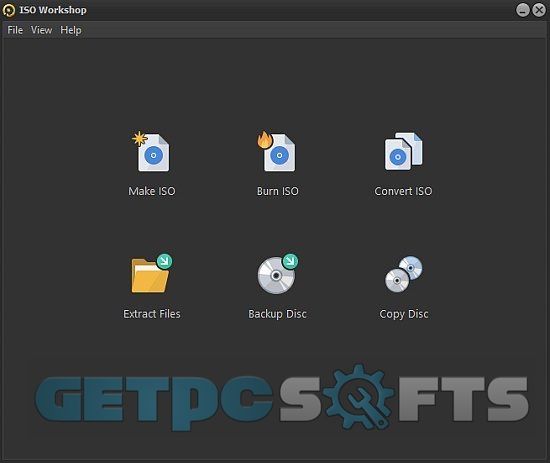This screenshot has height=463, width=550.
Task: Choose the Copy Disc twin-discs icon
Action: [404, 274]
